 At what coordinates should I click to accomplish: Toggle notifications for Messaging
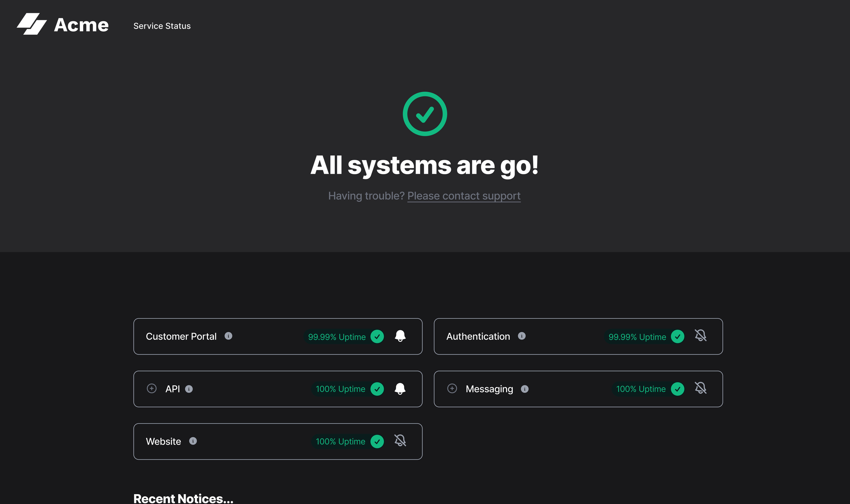[701, 388]
